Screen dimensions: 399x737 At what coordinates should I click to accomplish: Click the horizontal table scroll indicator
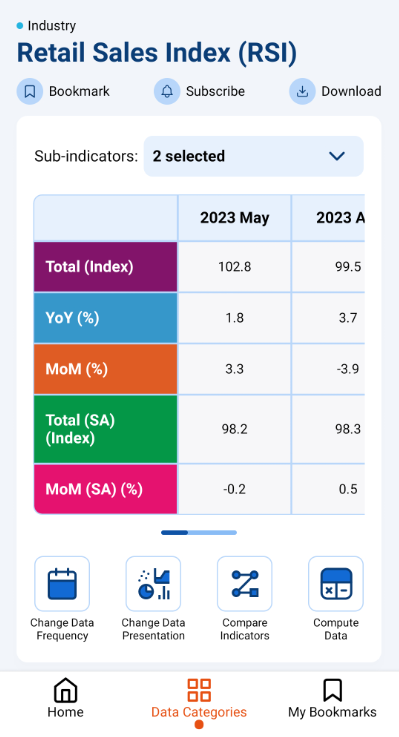(199, 533)
